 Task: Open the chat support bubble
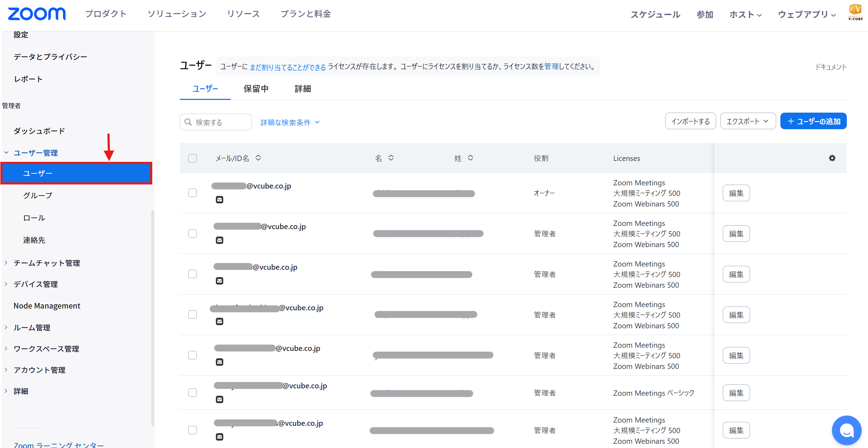click(x=846, y=430)
